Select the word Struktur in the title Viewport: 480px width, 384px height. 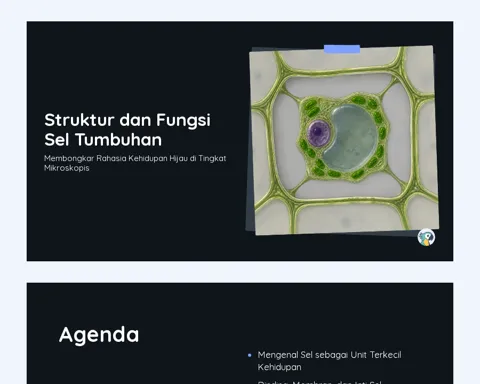79,120
